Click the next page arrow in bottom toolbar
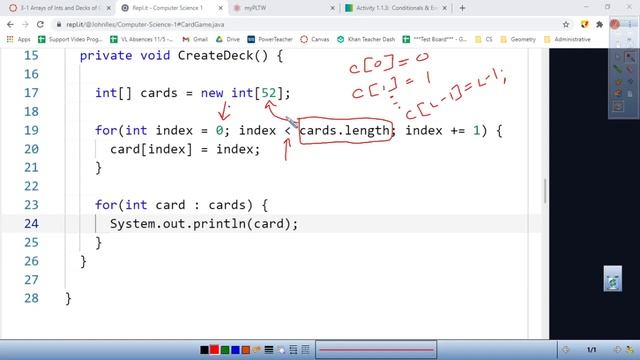The image size is (640, 360). pos(617,350)
